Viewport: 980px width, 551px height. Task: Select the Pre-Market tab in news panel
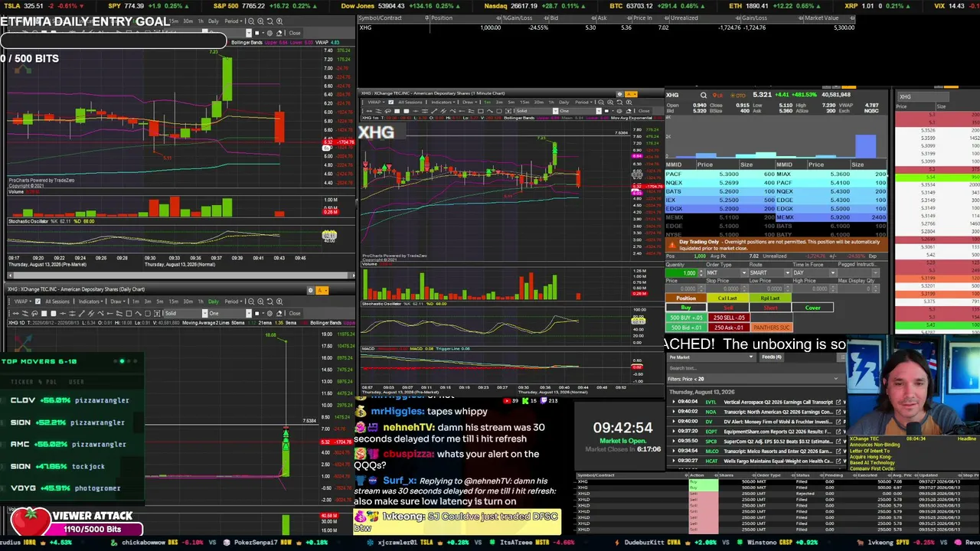click(711, 357)
